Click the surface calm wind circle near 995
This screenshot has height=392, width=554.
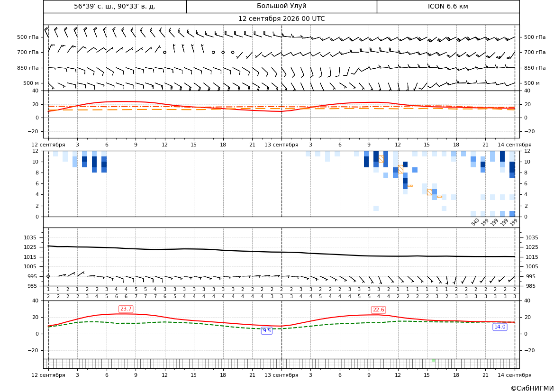[x=48, y=276]
